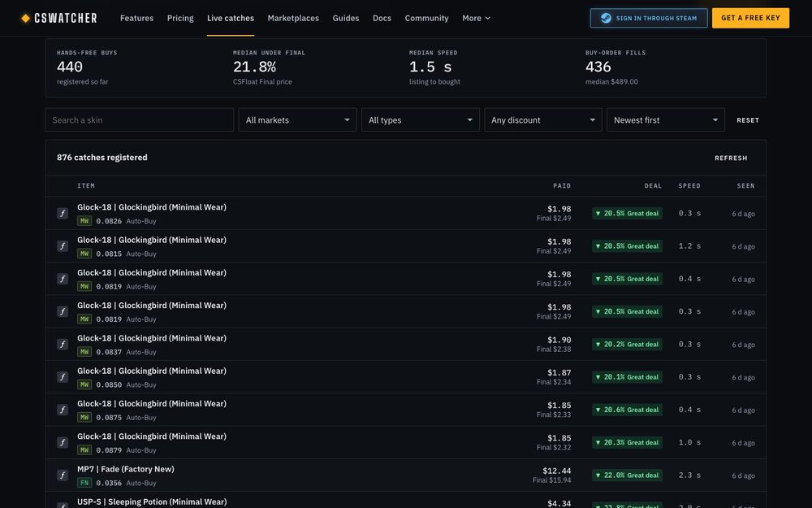Expand the More menu in the navigation
812x508 pixels.
tap(476, 18)
